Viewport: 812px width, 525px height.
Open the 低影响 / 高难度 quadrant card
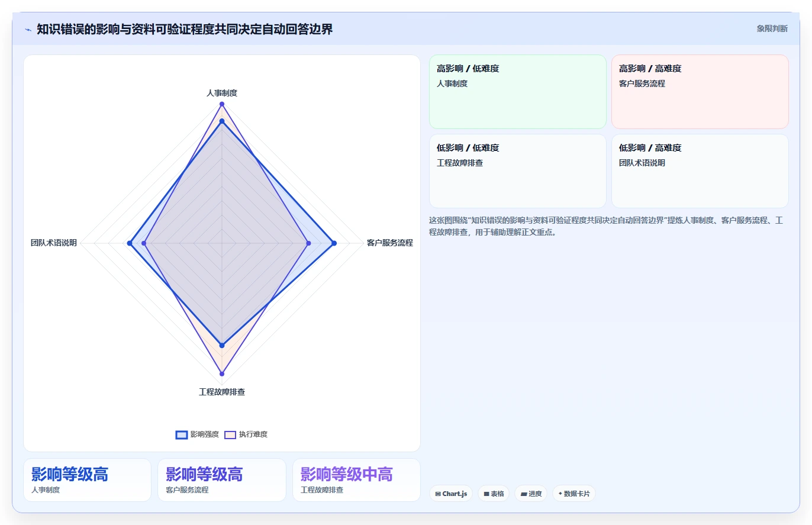(700, 171)
